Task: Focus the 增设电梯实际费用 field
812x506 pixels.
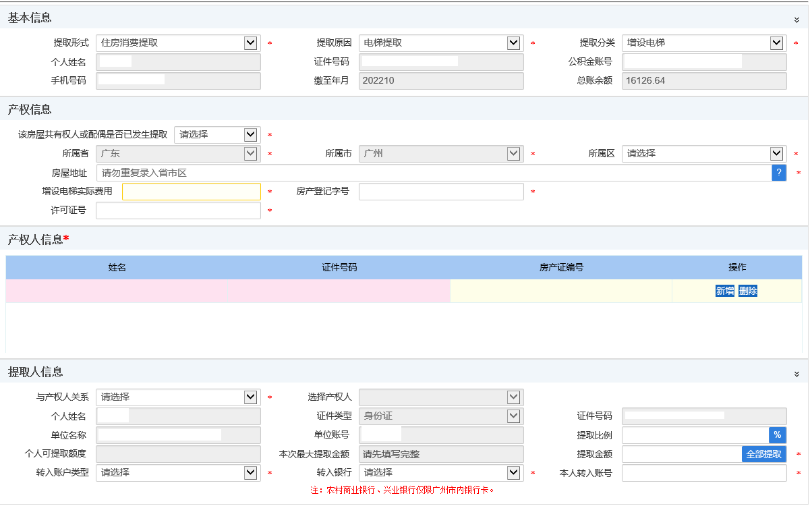Action: pyautogui.click(x=191, y=192)
